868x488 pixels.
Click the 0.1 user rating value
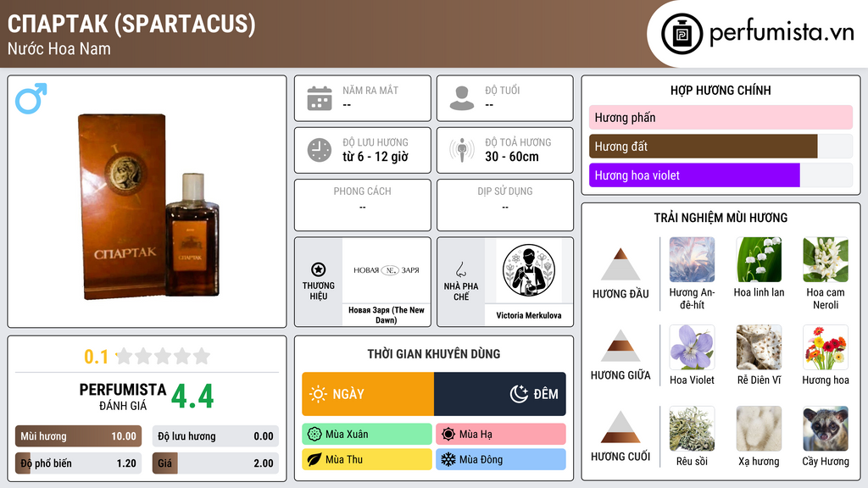tap(96, 357)
